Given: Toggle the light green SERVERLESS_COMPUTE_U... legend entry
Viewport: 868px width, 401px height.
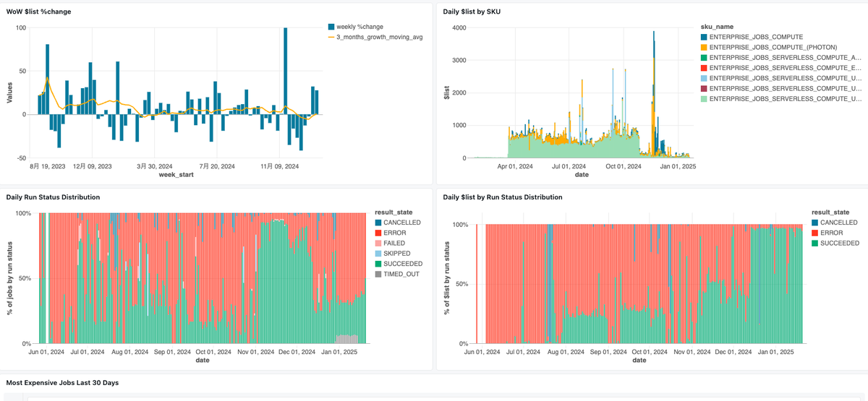Looking at the screenshot, I should coord(780,98).
